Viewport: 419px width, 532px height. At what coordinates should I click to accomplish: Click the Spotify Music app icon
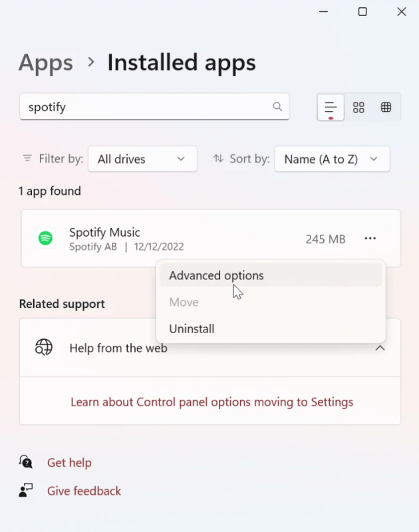[45, 238]
